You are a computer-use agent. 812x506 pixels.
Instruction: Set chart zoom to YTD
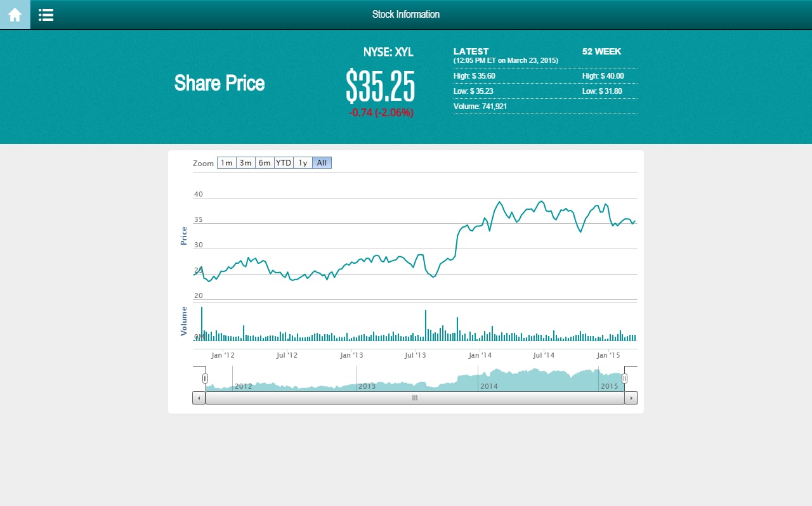(x=284, y=163)
